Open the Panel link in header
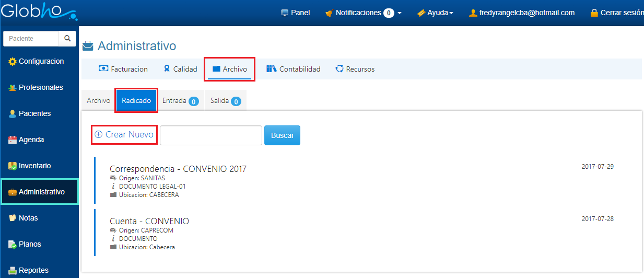Screen dimensions: 644x278 [x=295, y=13]
